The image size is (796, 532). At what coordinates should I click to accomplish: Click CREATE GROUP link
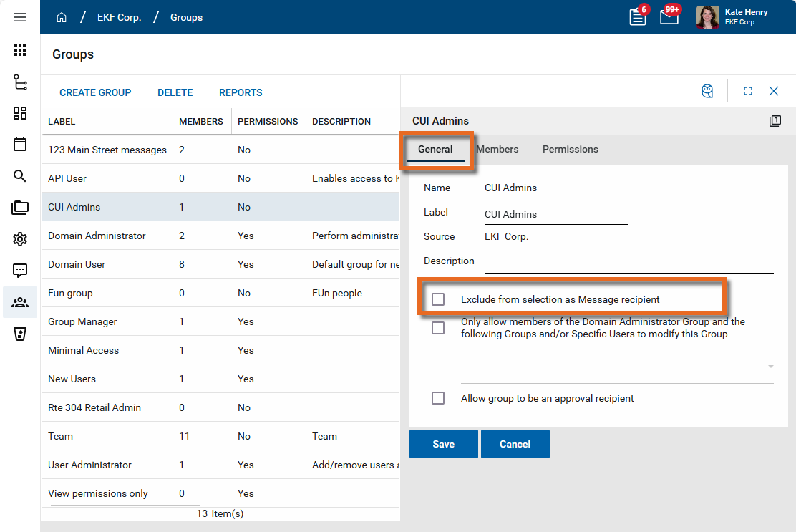point(95,92)
